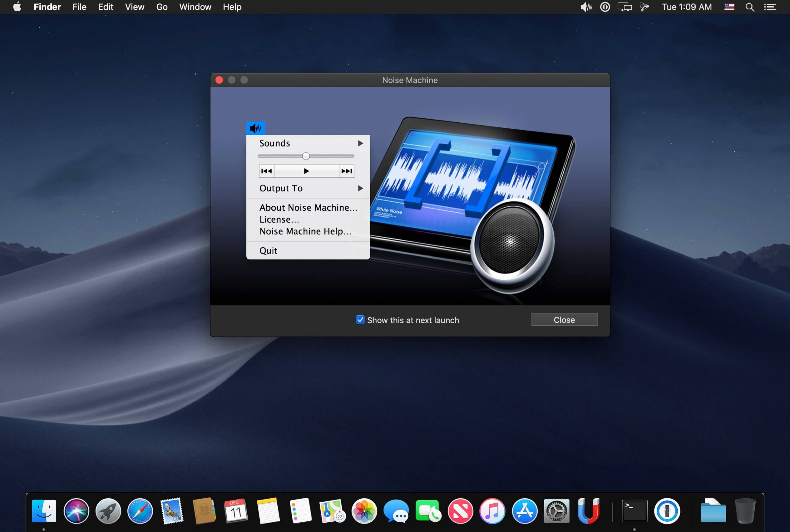Image resolution: width=790 pixels, height=532 pixels.
Task: Uncheck Show this at next launch
Action: [x=360, y=320]
